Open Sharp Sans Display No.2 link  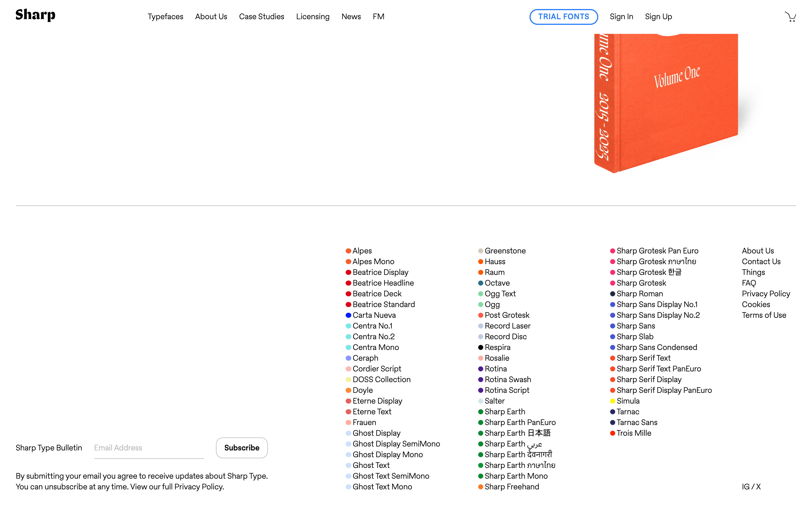[x=658, y=315]
